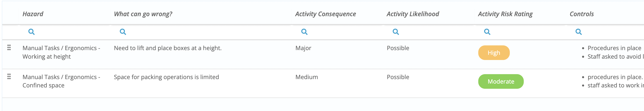Open the Activity Consequence filter search icon
The width and height of the screenshot is (644, 111).
[304, 32]
